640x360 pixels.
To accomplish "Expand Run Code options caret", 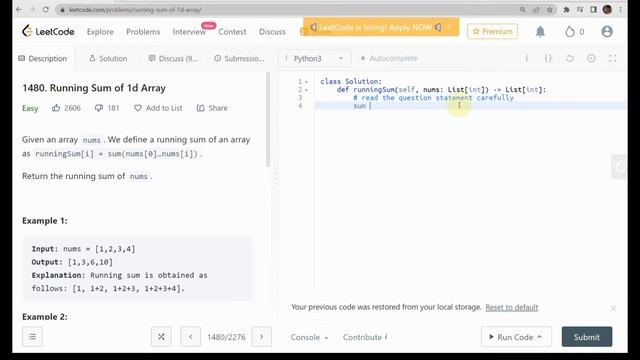I will (x=540, y=337).
